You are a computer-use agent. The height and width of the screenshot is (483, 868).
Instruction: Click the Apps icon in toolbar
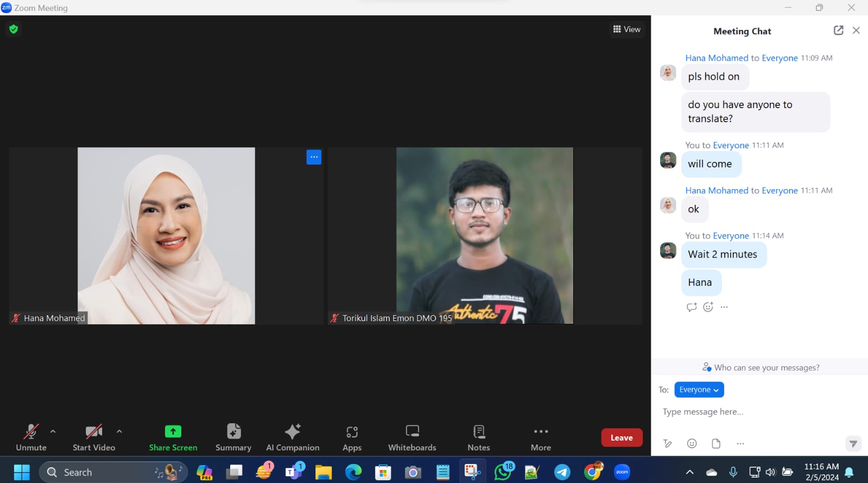click(352, 437)
